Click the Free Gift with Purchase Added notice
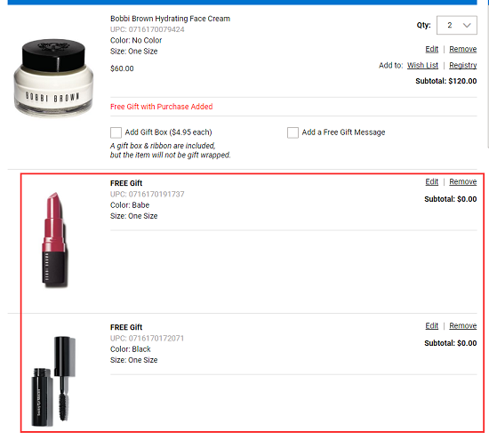 click(161, 107)
